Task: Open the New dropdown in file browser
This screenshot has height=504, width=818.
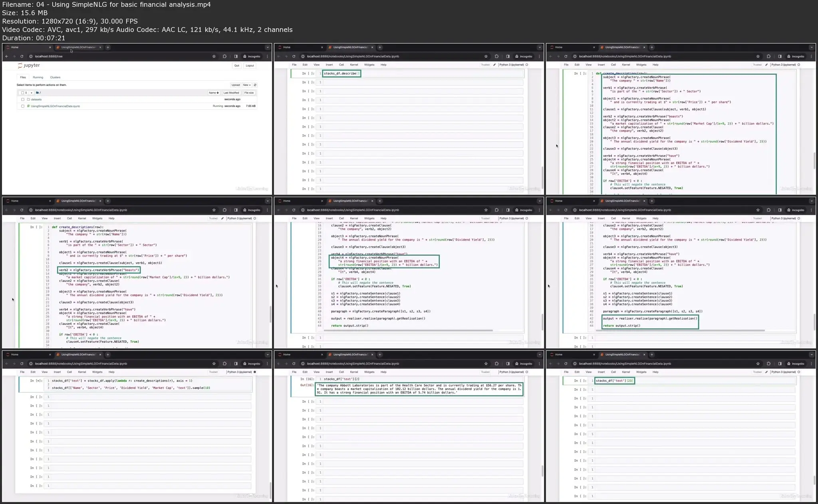Action: click(246, 85)
